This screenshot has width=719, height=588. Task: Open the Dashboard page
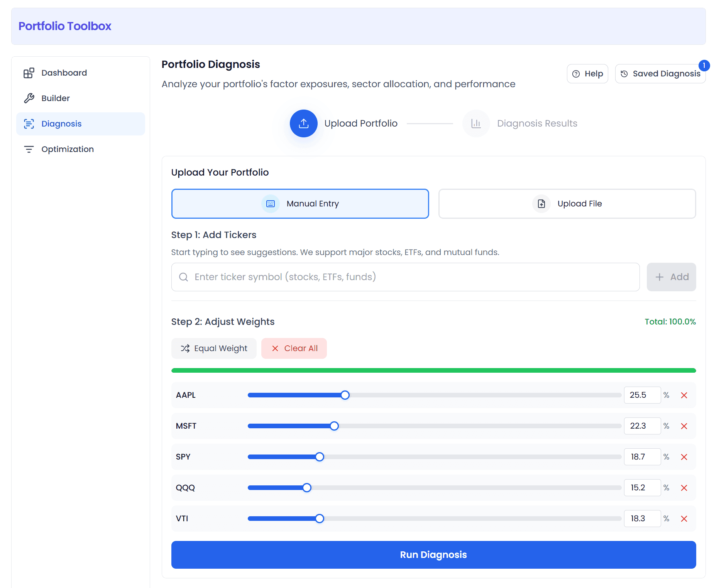coord(81,73)
